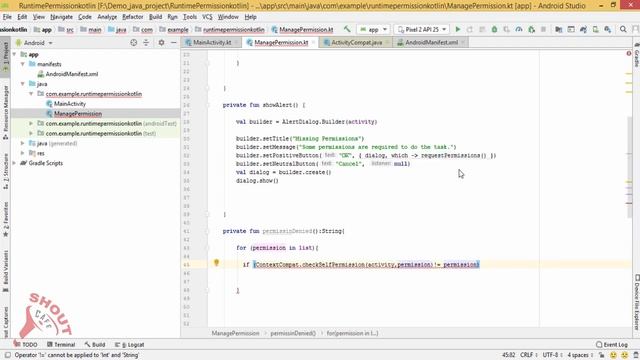
Task: Switch to the MainActivity.kt editor tab
Action: [x=212, y=42]
